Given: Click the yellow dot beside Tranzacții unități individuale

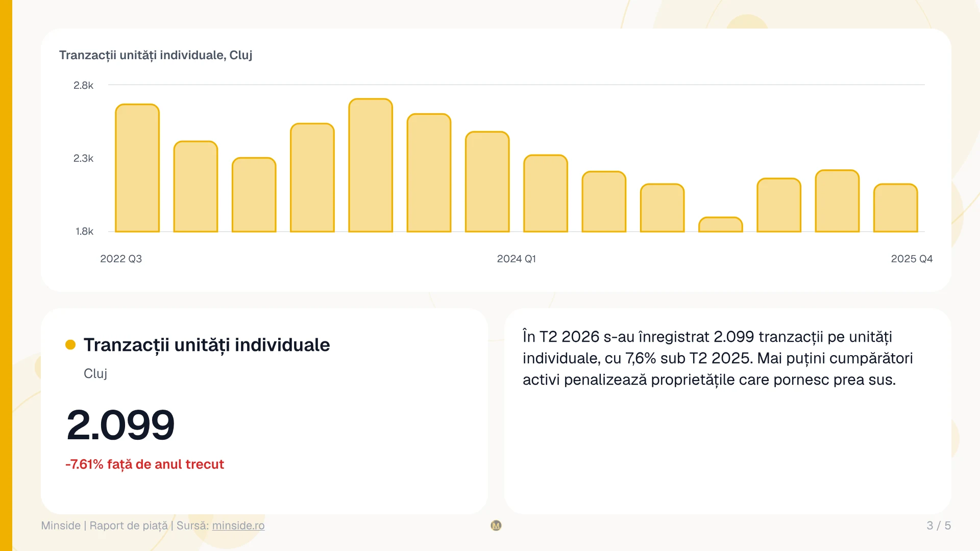Looking at the screenshot, I should 70,345.
